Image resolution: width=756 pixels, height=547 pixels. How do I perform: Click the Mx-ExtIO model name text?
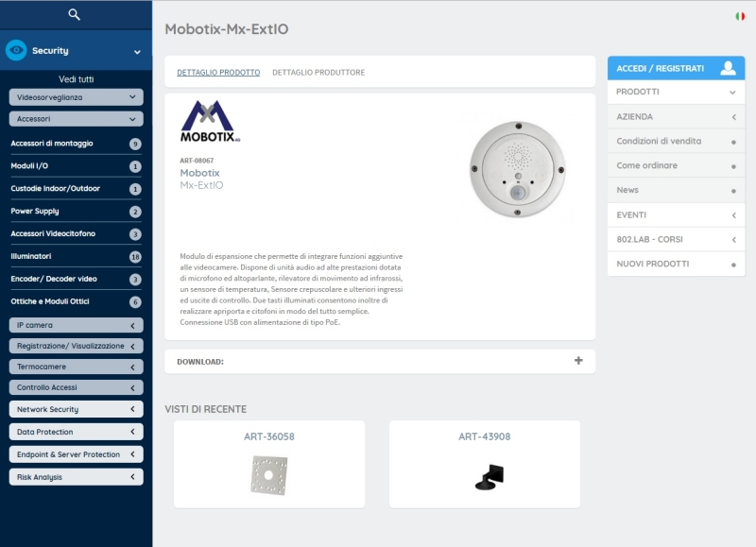click(201, 185)
